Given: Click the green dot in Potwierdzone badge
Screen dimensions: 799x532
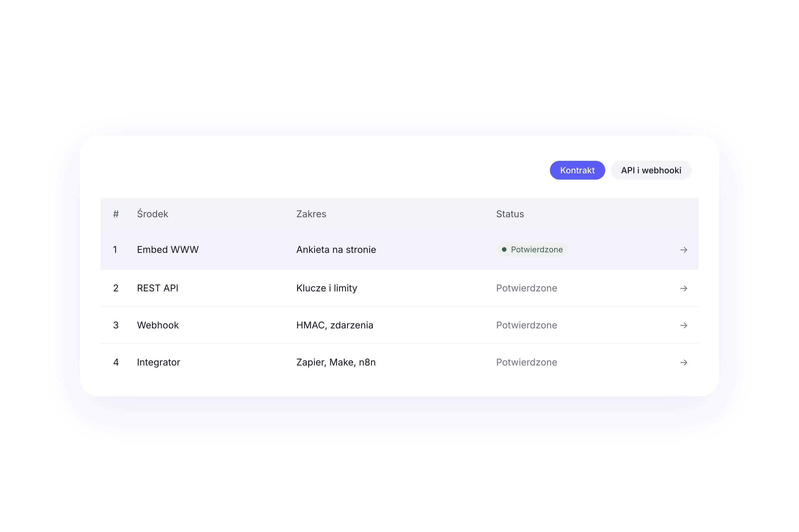Looking at the screenshot, I should coord(504,249).
